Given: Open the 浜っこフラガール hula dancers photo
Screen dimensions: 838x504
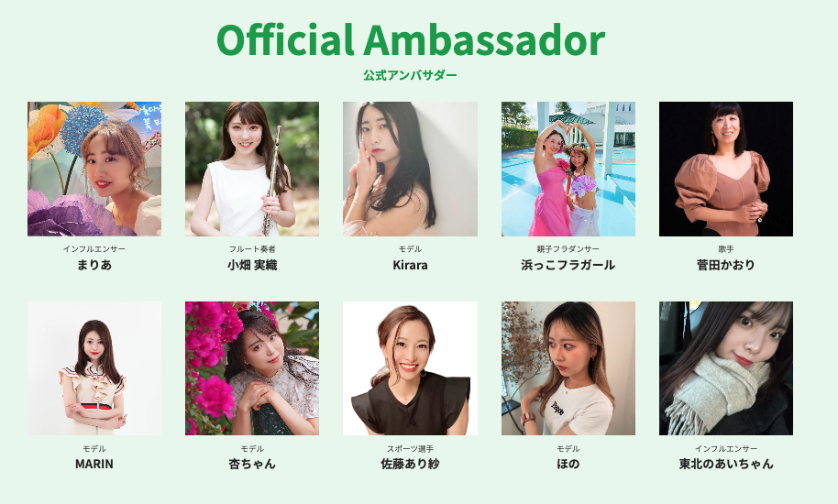Looking at the screenshot, I should 568,169.
